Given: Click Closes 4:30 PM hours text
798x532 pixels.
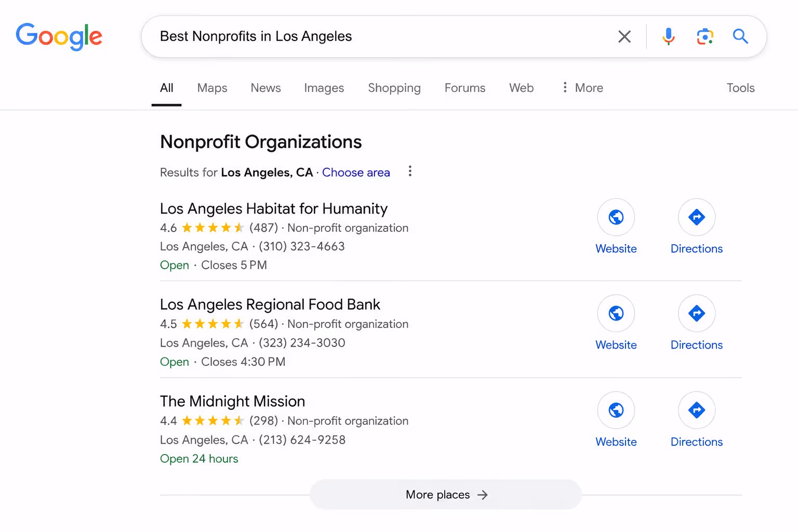Looking at the screenshot, I should [x=243, y=362].
